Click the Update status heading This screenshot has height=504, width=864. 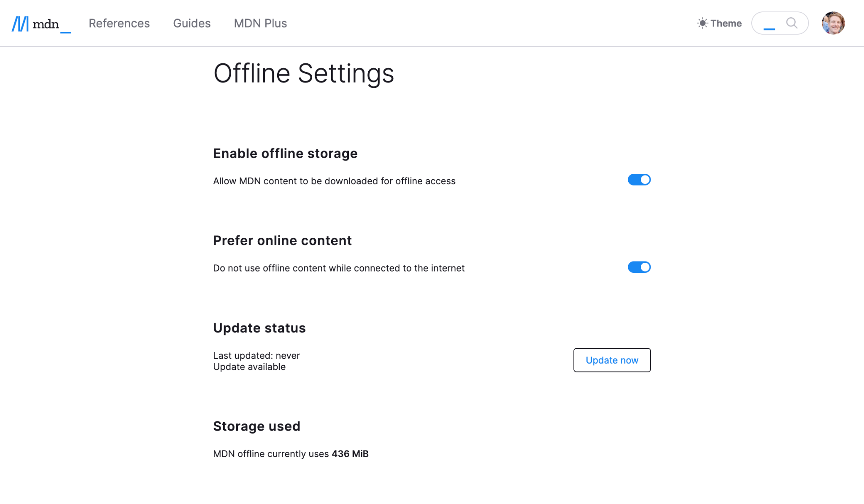coord(259,328)
